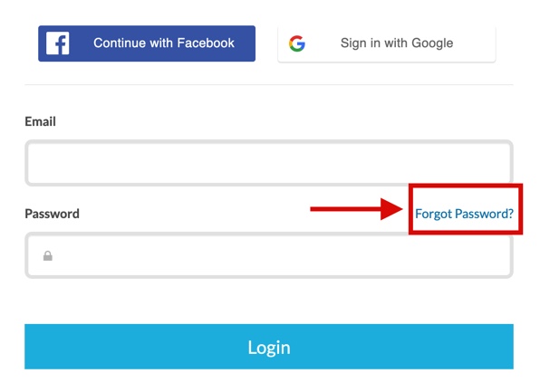Click the "Sign in" words on Google button
The height and width of the screenshot is (392, 540).
(x=360, y=43)
